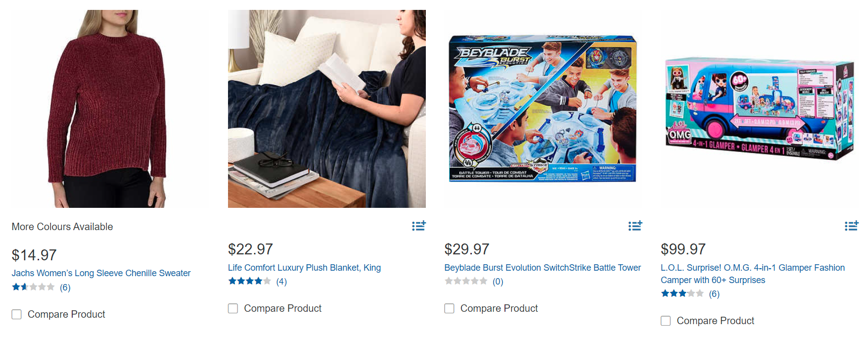
Task: Add L.O.L. Surprise Glamper to list icon
Action: tap(851, 226)
